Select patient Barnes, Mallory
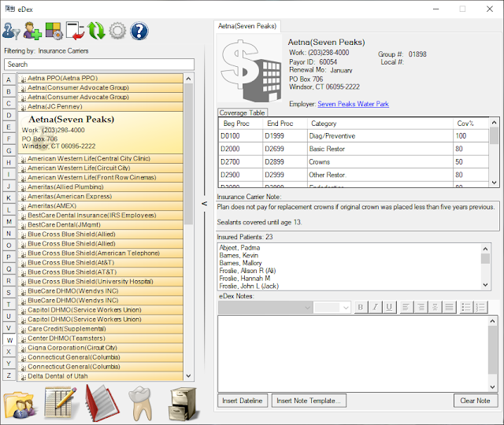Screen dimensions: 504x425 [x=240, y=263]
